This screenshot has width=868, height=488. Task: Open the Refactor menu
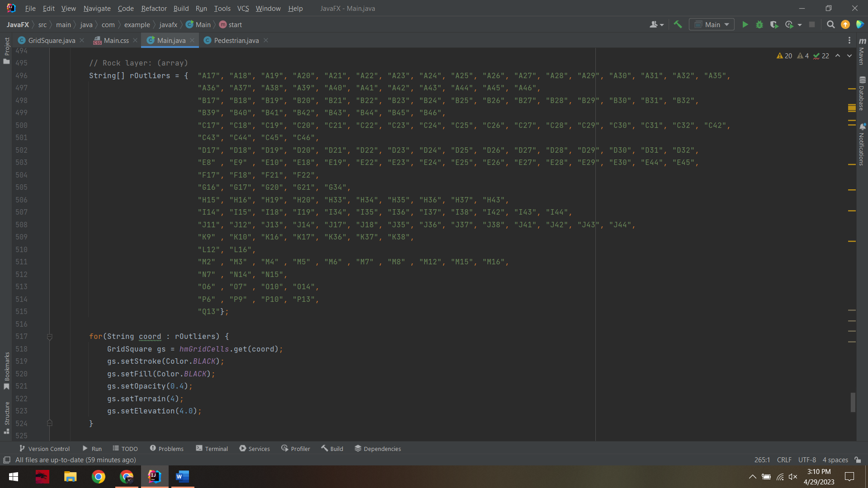(154, 9)
